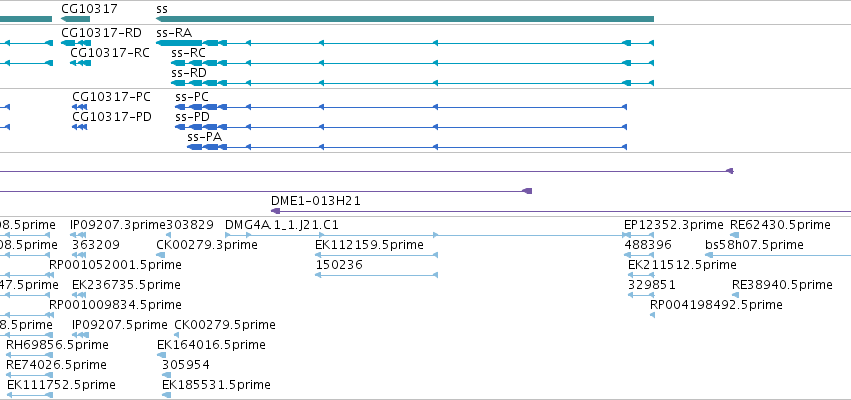Select the EK112159.5prime EST label

pos(369,245)
